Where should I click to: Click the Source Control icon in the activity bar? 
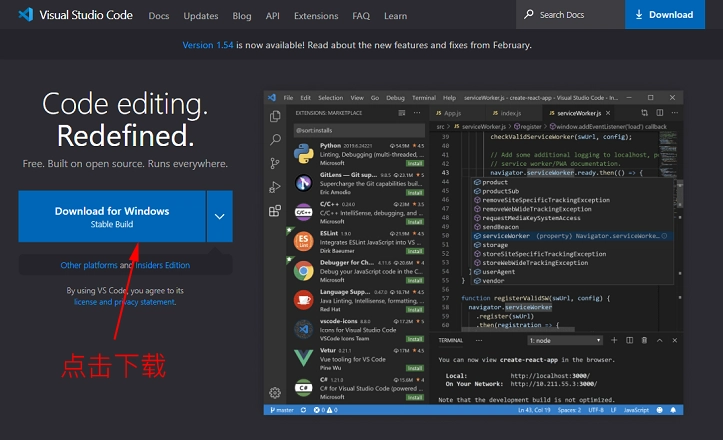[275, 163]
